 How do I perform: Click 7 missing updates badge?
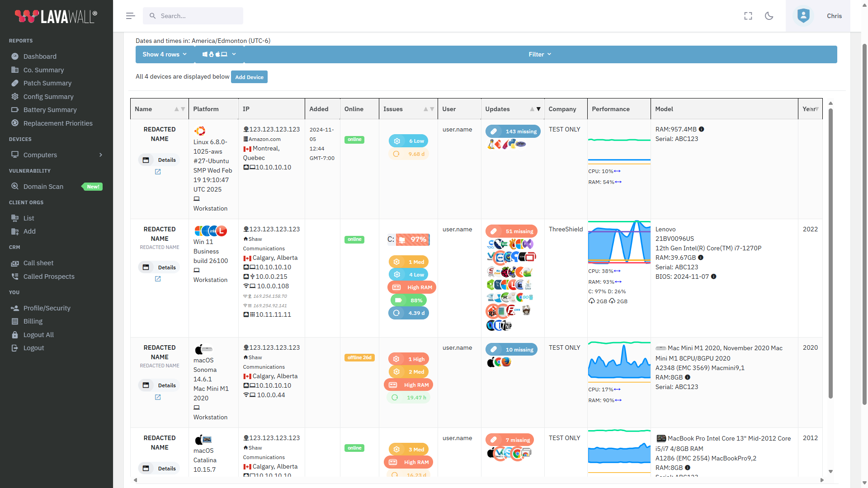[x=510, y=440]
